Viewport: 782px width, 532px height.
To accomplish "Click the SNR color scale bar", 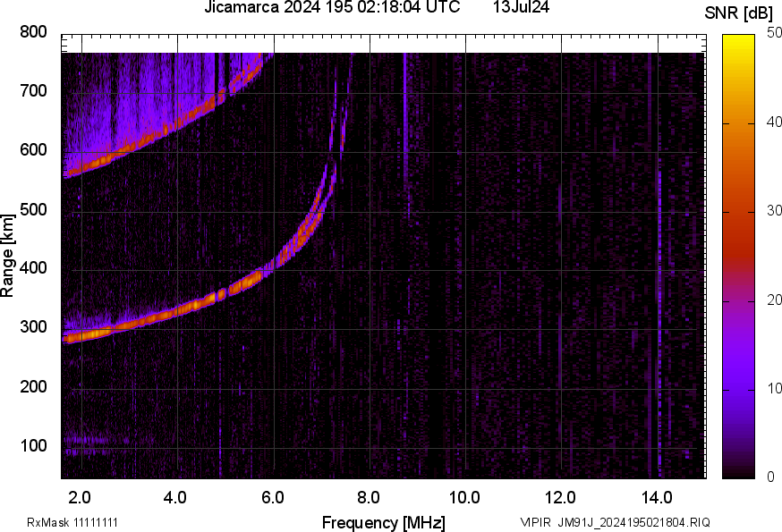I will click(x=739, y=257).
